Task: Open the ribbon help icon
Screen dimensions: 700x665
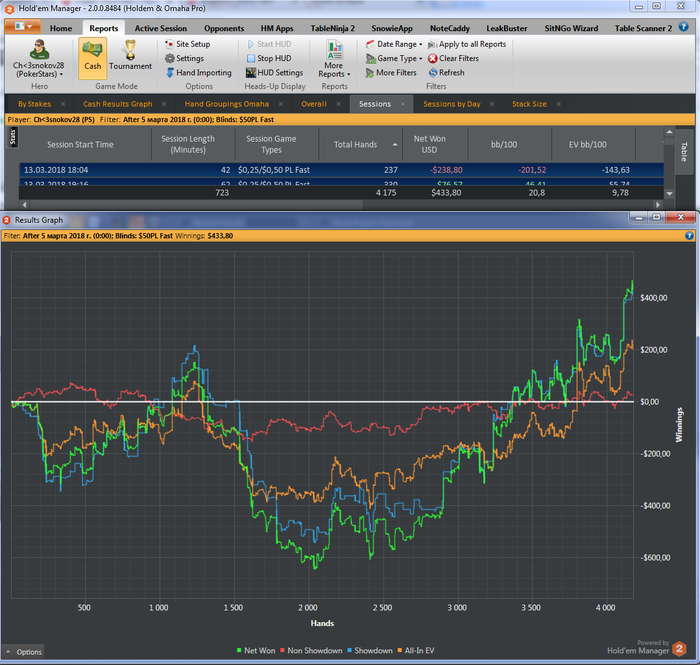Action: 683,27
